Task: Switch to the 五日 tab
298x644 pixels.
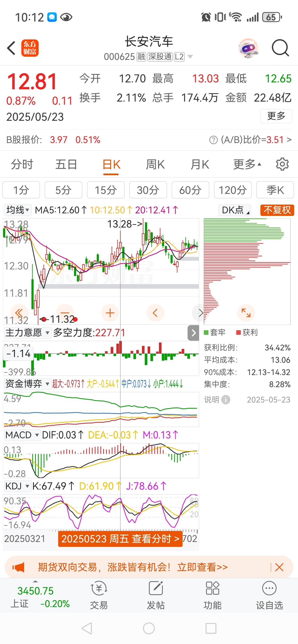Action: point(66,164)
